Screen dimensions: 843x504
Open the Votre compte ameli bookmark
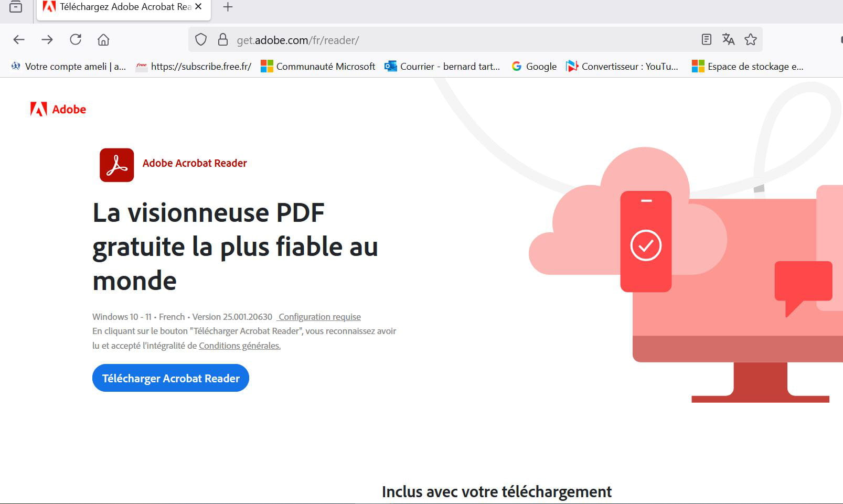tap(68, 66)
